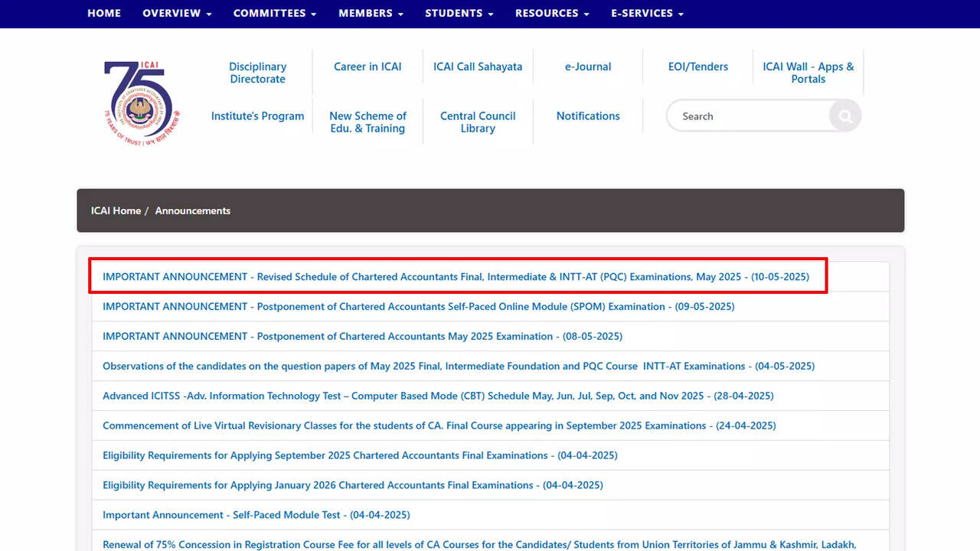Open the Central Council Library link
980x551 pixels.
[x=478, y=122]
